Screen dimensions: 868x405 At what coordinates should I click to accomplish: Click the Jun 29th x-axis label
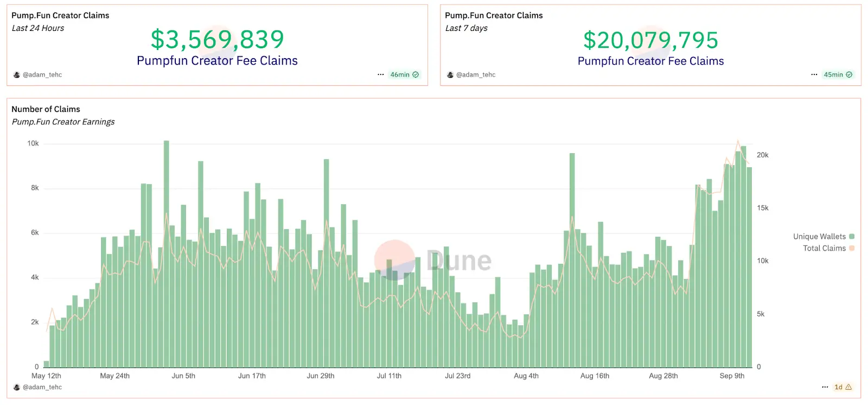(321, 376)
